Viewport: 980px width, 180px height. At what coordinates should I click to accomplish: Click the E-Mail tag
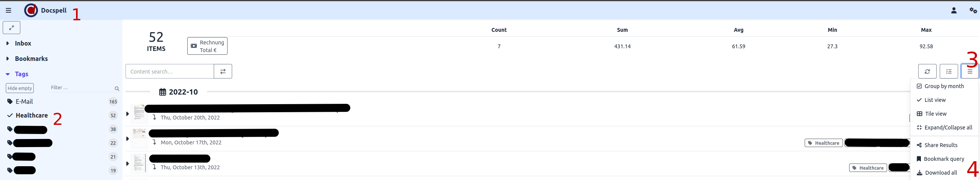[24, 101]
